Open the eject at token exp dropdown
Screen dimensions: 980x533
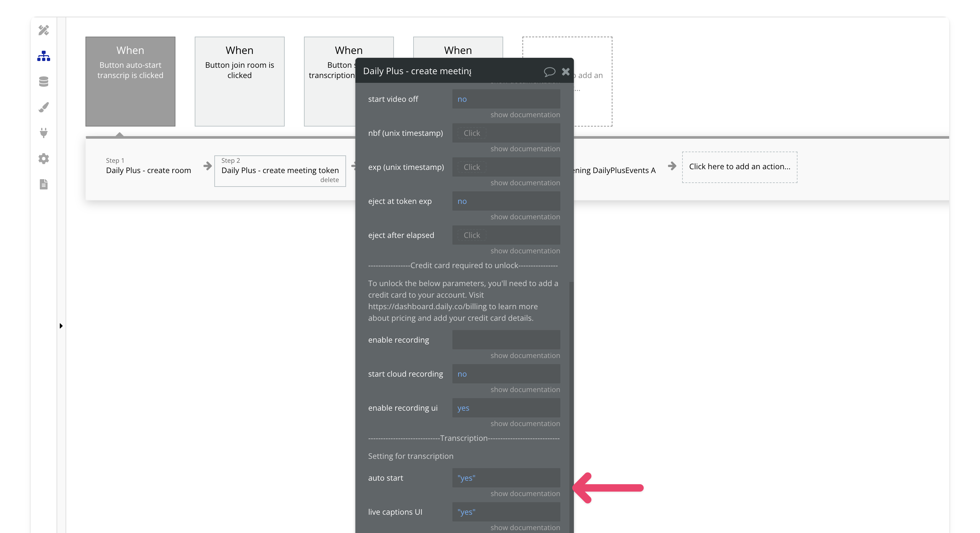pos(506,201)
